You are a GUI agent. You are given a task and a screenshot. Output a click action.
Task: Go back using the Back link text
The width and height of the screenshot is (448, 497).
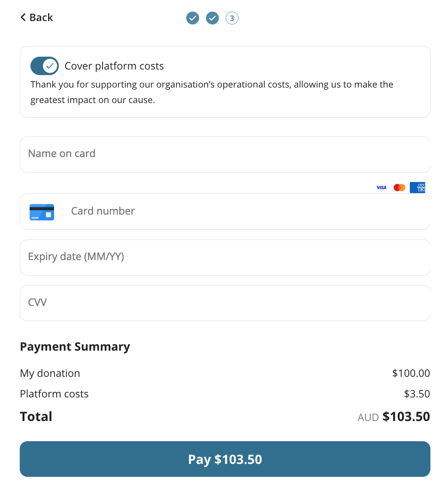[x=41, y=18]
